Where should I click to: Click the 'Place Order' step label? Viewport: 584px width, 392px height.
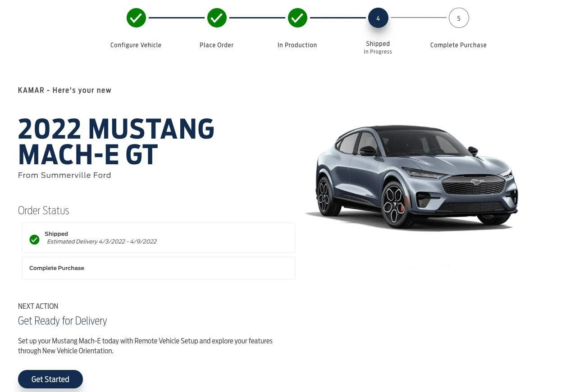pyautogui.click(x=216, y=45)
